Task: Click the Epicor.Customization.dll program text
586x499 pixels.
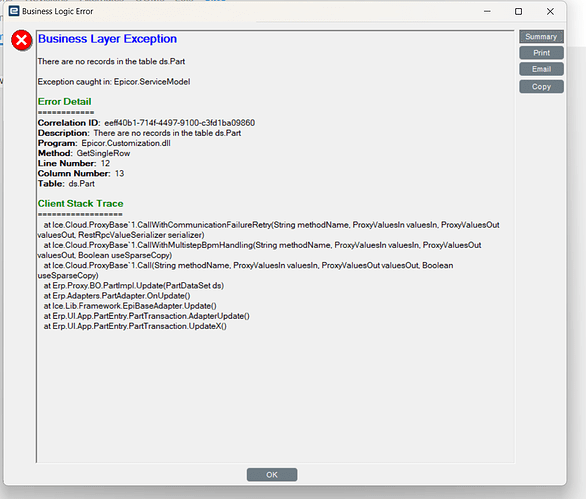Action: [126, 143]
